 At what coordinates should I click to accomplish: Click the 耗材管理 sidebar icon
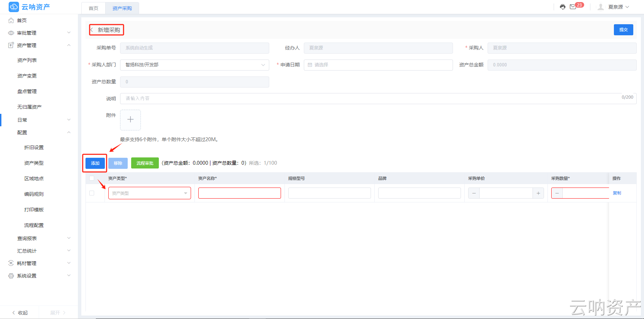(x=11, y=263)
